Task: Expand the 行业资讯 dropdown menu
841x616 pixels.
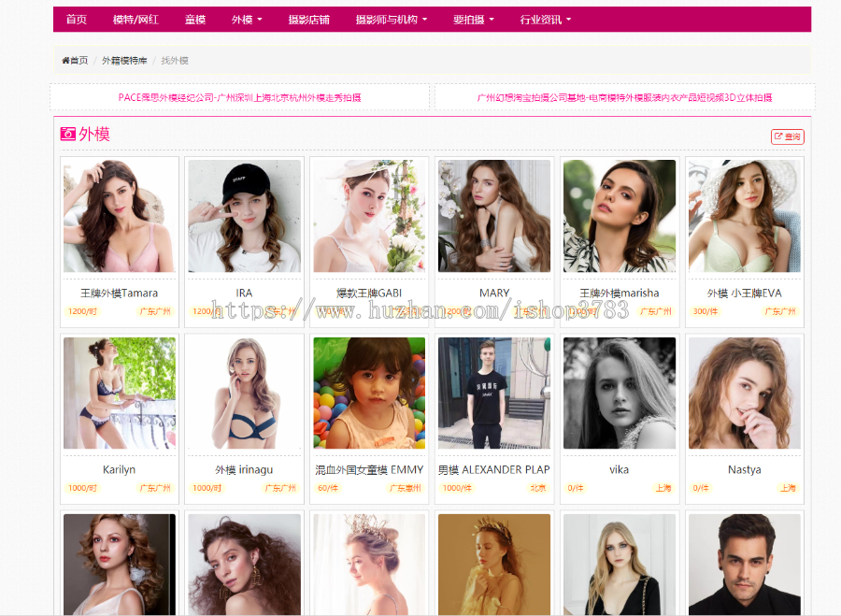Action: pos(546,20)
